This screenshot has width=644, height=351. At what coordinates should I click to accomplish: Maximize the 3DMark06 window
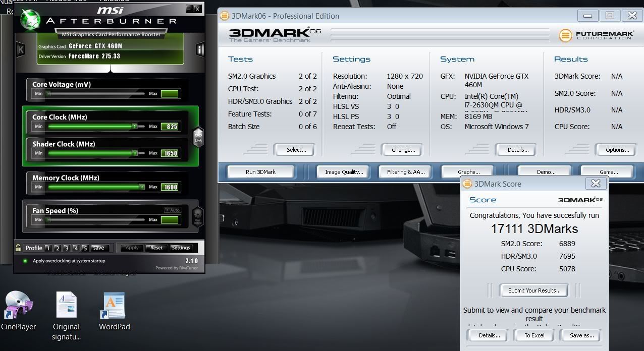coord(610,16)
